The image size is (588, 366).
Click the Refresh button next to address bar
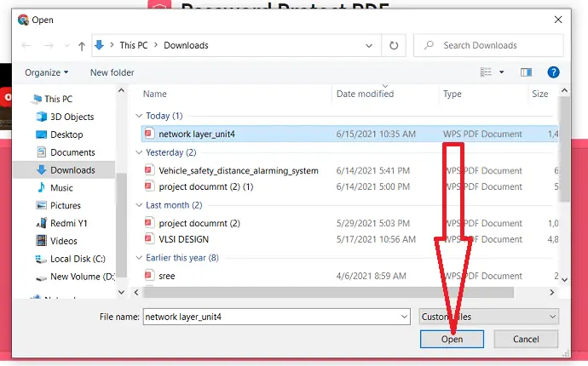[394, 45]
